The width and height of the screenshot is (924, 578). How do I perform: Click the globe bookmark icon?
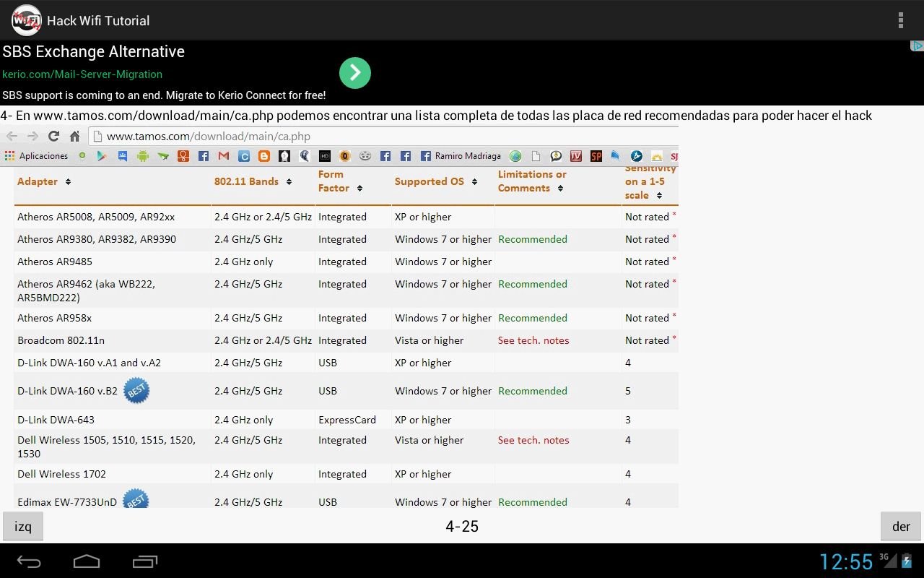point(515,155)
